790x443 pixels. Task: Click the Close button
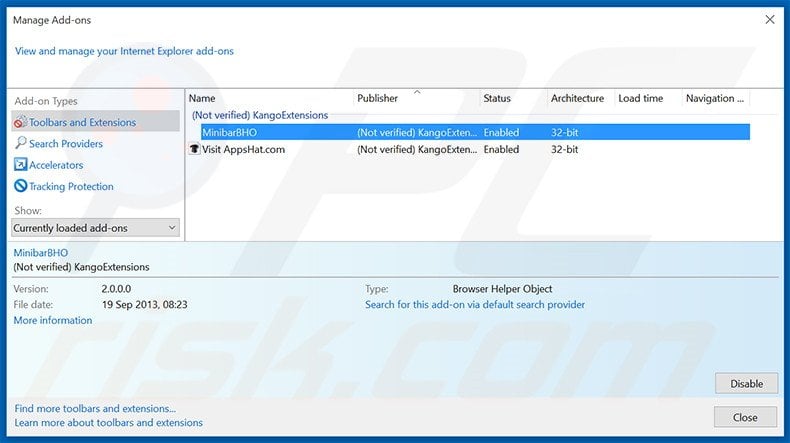(745, 417)
